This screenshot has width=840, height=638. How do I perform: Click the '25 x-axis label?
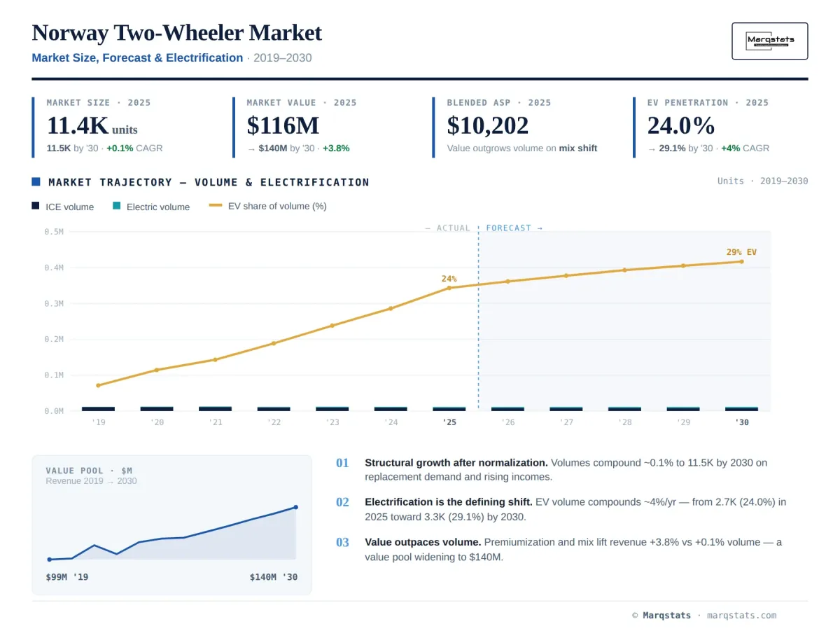click(x=449, y=422)
